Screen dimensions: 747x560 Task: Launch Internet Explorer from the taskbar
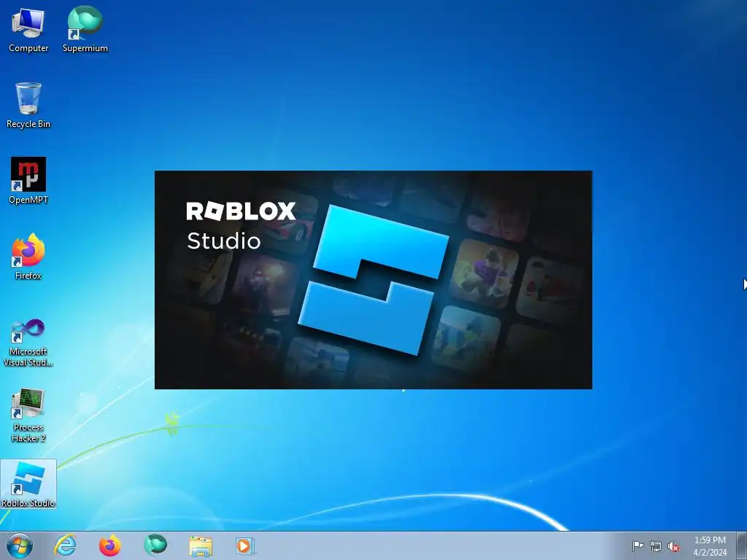click(x=65, y=545)
